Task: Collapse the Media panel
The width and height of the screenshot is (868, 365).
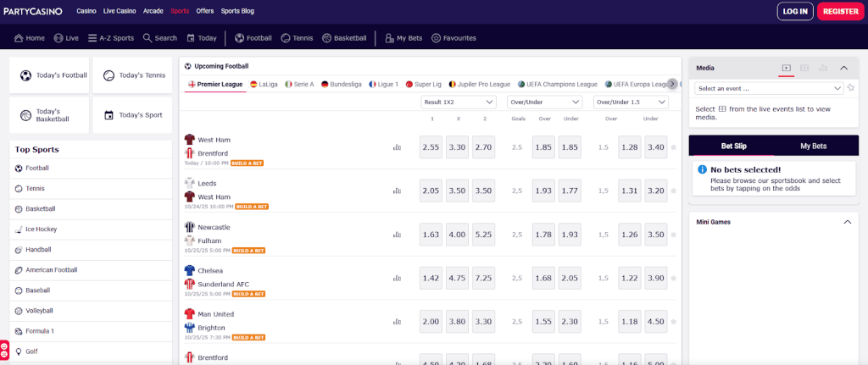Action: tap(844, 68)
